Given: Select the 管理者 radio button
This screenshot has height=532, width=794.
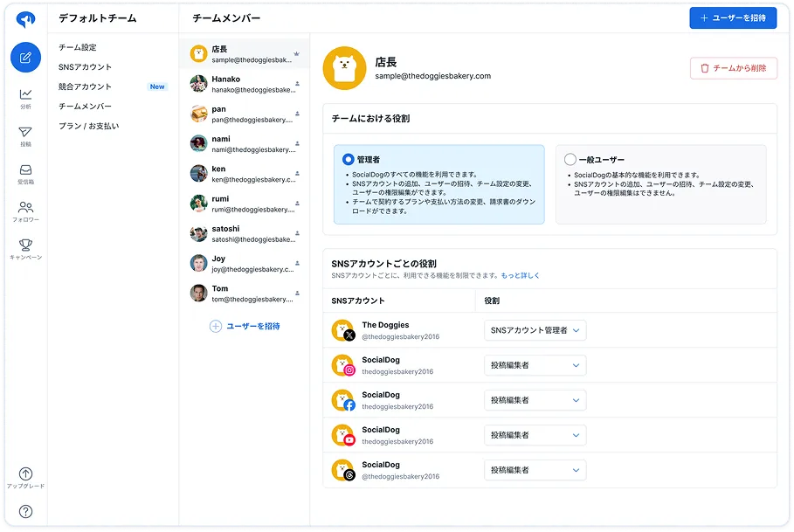Looking at the screenshot, I should point(349,160).
